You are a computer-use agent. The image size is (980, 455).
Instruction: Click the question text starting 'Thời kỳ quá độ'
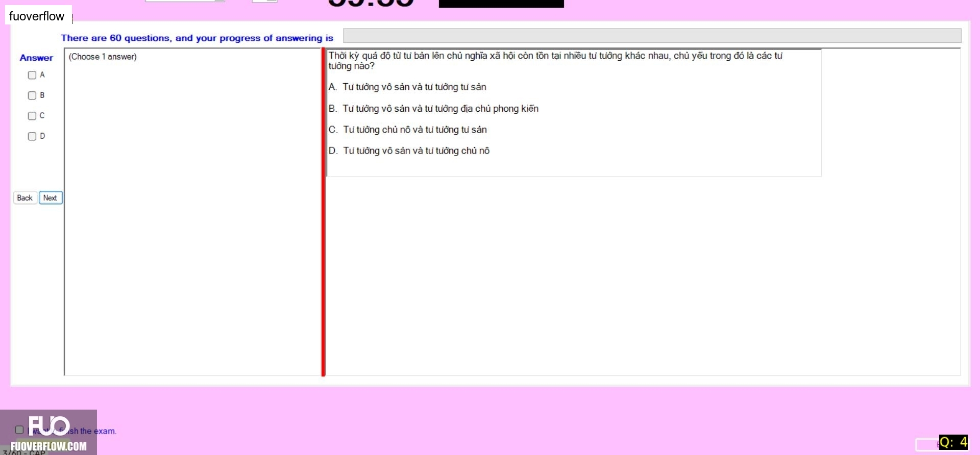point(555,61)
